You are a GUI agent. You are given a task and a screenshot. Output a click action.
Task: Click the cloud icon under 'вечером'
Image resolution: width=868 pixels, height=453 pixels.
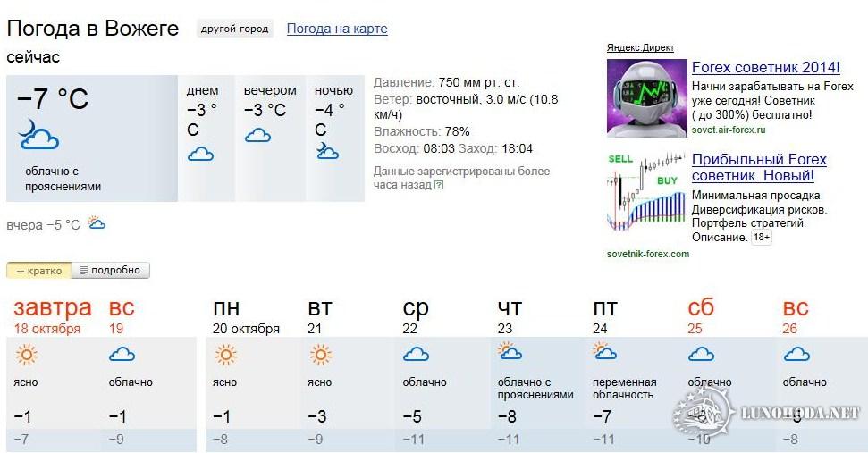258,135
